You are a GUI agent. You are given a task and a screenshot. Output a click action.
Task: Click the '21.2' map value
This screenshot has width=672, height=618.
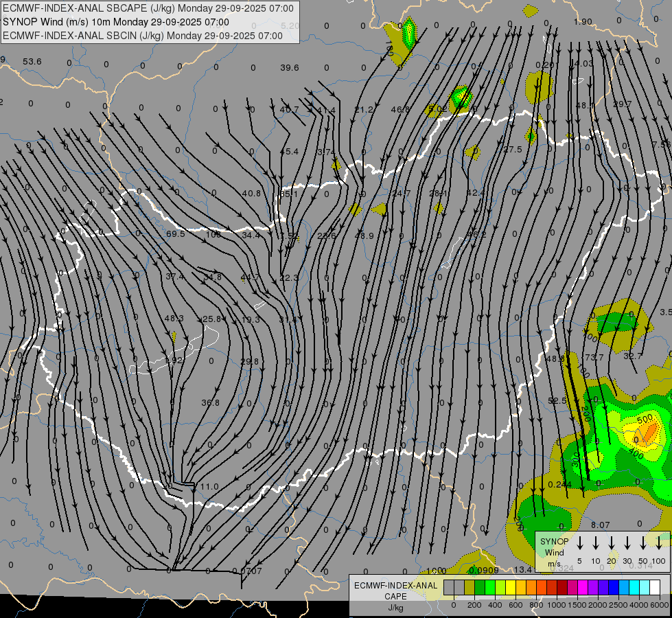point(363,110)
